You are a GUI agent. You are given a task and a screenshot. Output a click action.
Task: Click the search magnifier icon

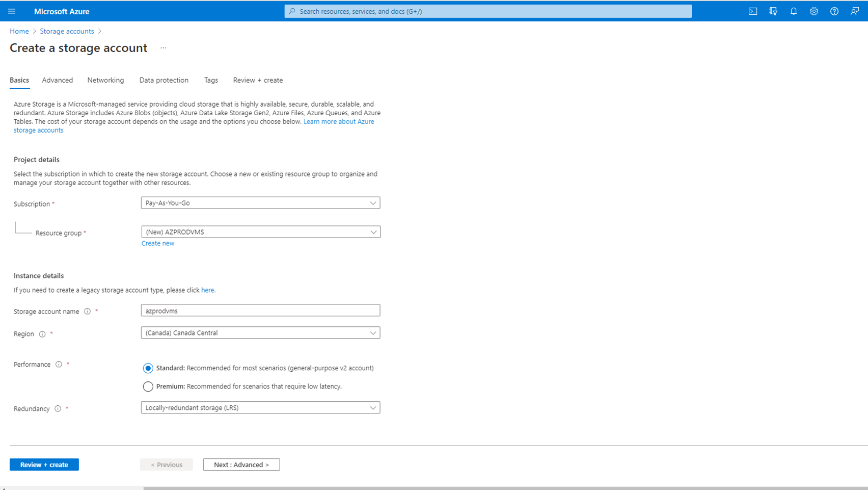[292, 11]
